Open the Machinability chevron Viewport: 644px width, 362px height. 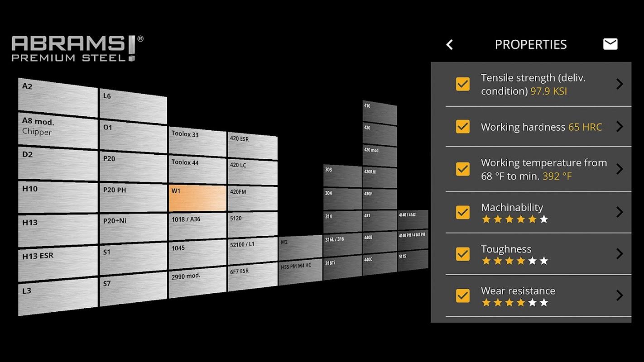tap(620, 212)
